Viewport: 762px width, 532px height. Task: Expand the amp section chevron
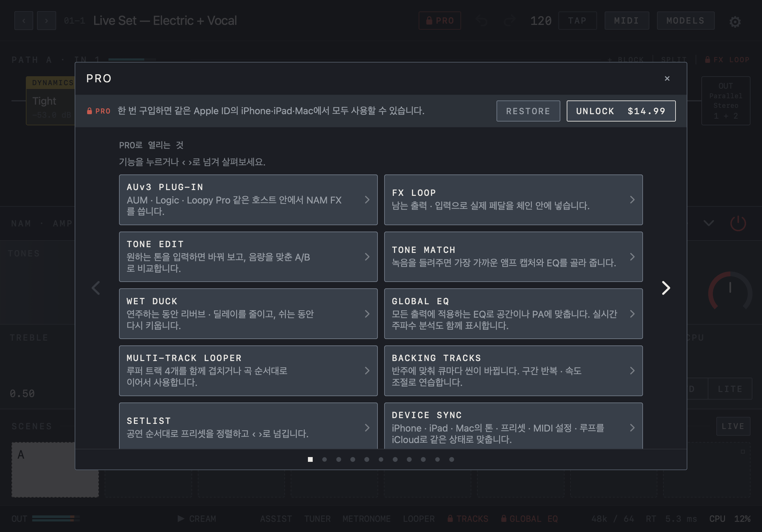coord(709,223)
